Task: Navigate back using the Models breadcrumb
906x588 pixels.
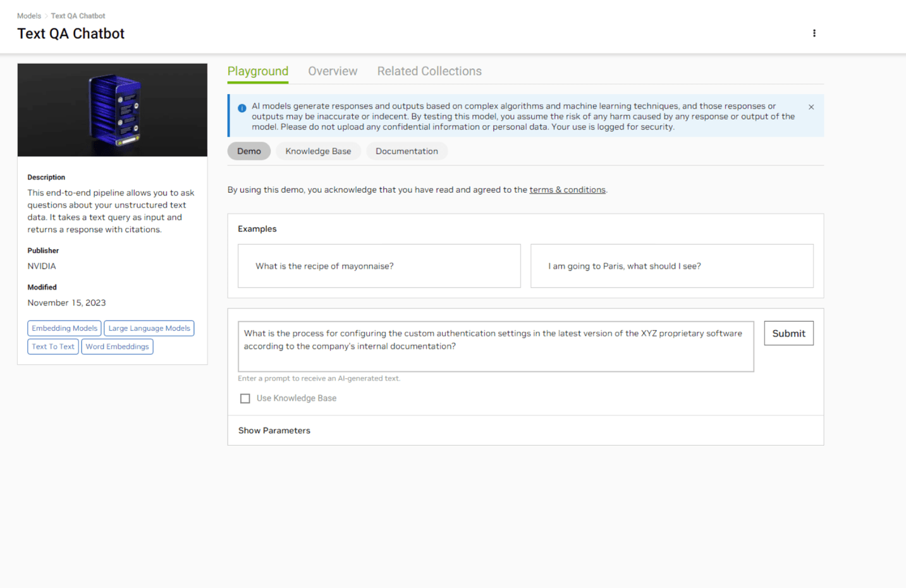Action: 29,15
